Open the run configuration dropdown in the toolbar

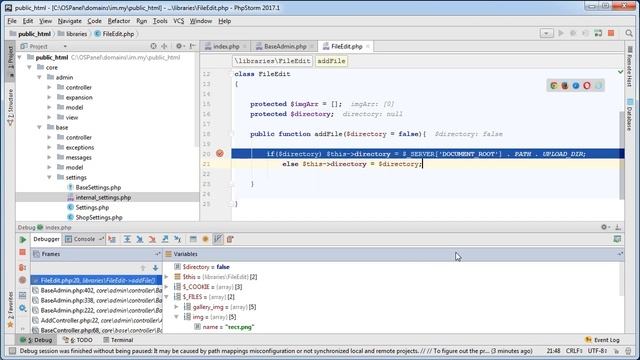547,33
